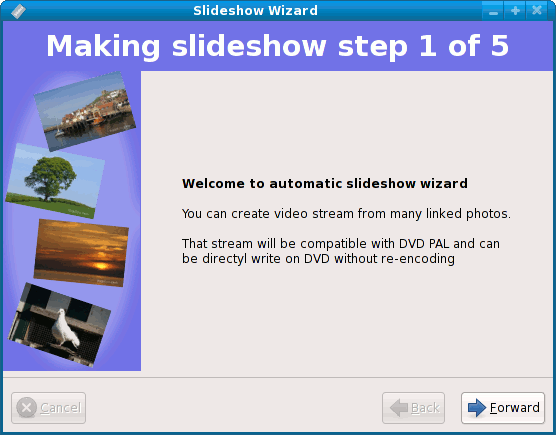Close the Slideshow Wizard window
Viewport: 556px width, 435px height.
[x=537, y=11]
